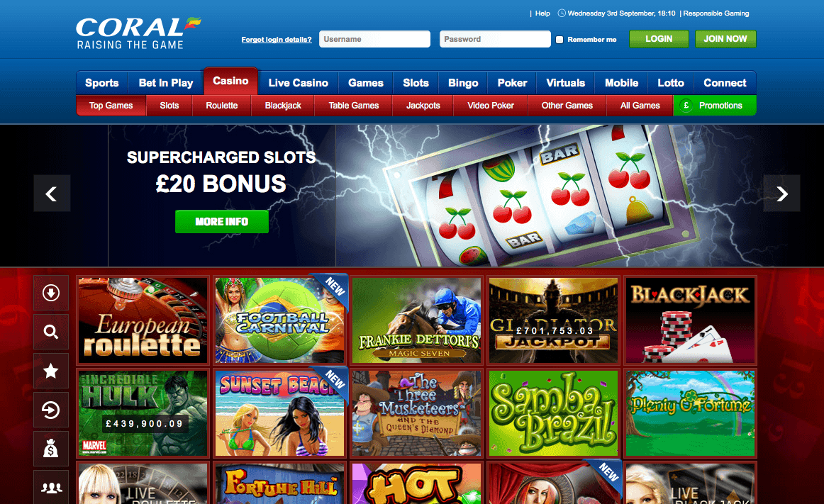Click the download icon in the sidebar

tap(51, 293)
